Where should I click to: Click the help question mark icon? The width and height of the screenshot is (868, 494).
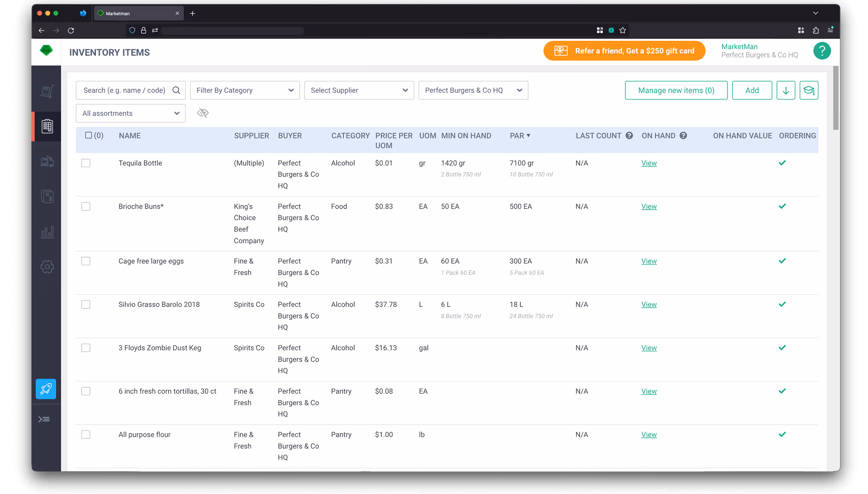tap(822, 51)
